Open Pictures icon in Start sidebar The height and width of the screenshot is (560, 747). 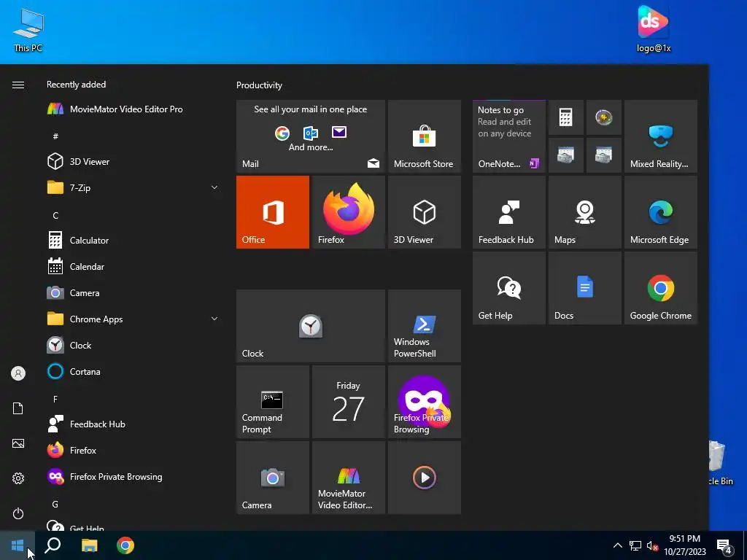[18, 443]
